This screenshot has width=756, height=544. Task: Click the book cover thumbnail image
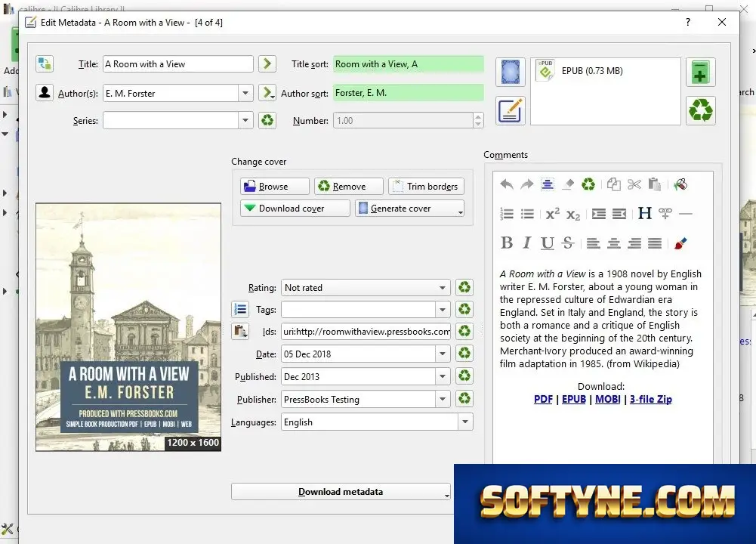[128, 327]
